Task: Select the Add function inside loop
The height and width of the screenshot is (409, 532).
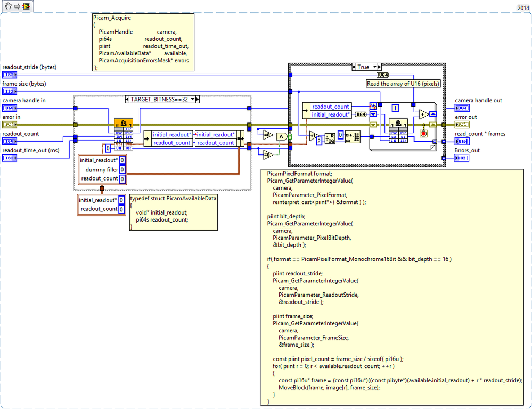Action: coord(424,114)
